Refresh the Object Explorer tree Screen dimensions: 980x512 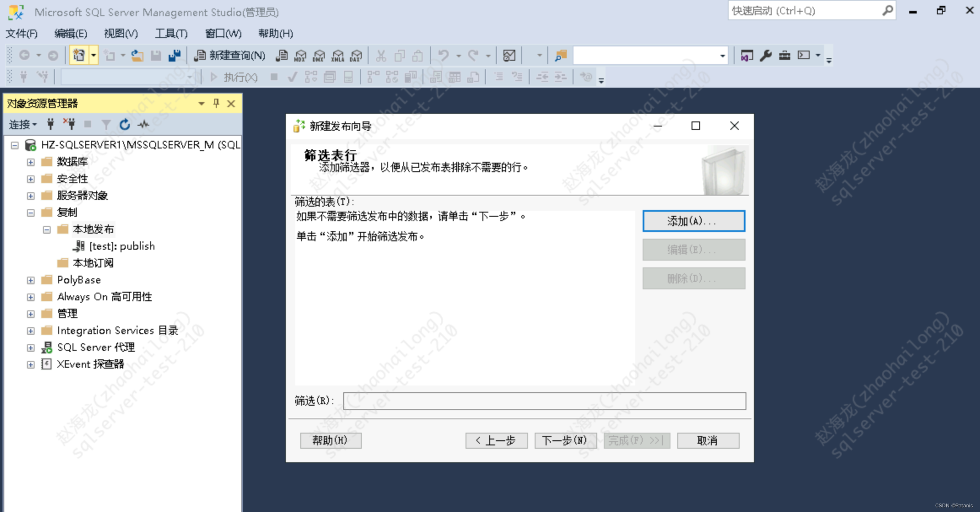click(x=124, y=124)
